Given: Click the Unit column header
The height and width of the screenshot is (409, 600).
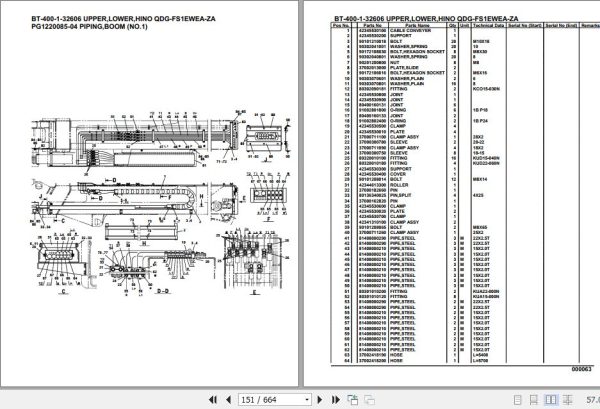Looking at the screenshot, I should [465, 25].
